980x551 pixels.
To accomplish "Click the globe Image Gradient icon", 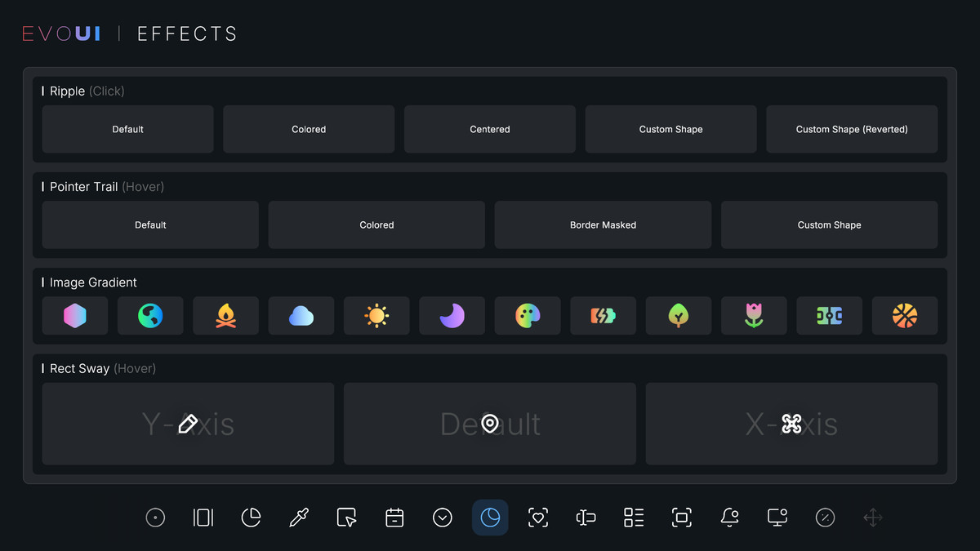I will pos(150,315).
